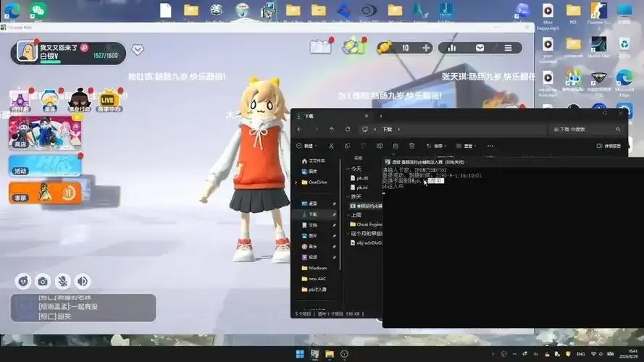The image size is (644, 362).
Task: Open the LIVE event center icon
Action: (x=109, y=100)
